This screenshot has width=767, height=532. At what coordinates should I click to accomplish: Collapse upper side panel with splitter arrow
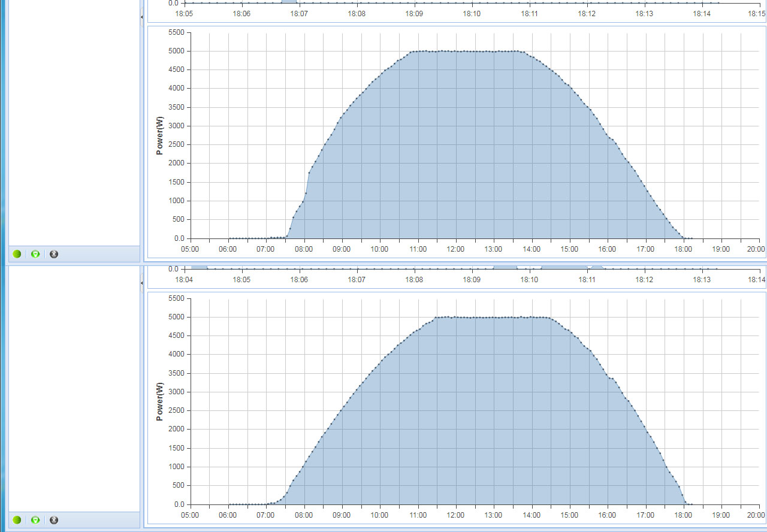click(142, 17)
